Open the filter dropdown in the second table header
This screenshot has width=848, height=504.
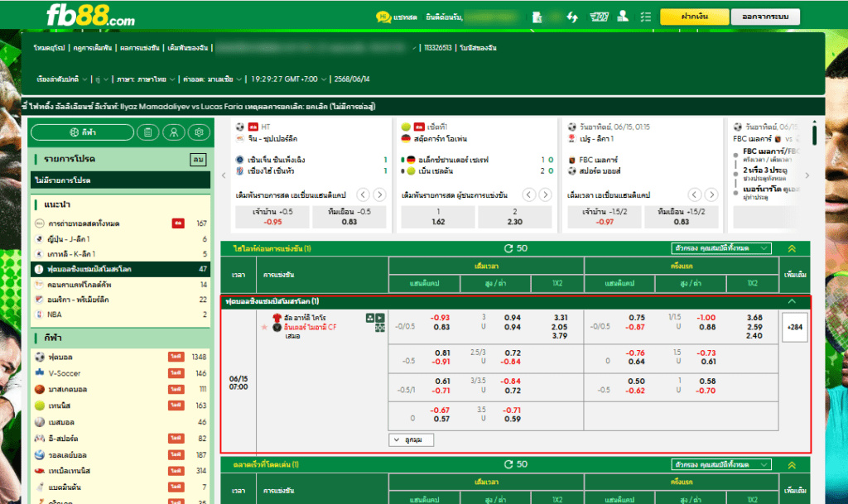(x=721, y=464)
